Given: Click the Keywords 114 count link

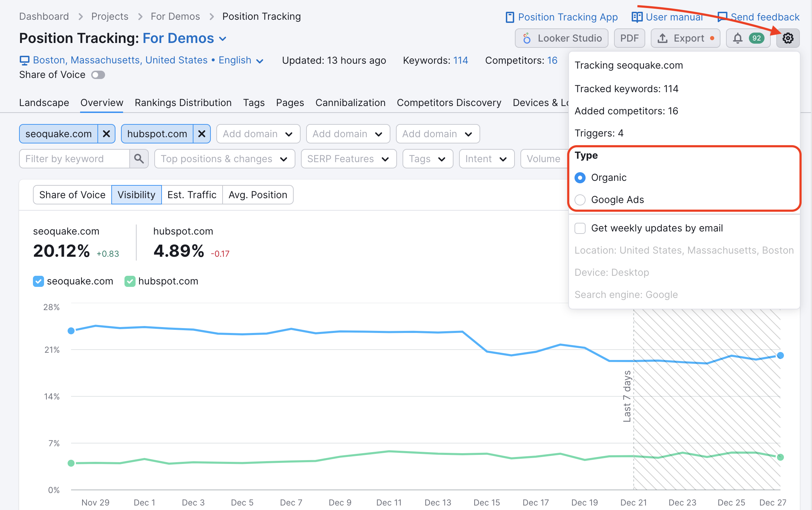Looking at the screenshot, I should pyautogui.click(x=460, y=60).
